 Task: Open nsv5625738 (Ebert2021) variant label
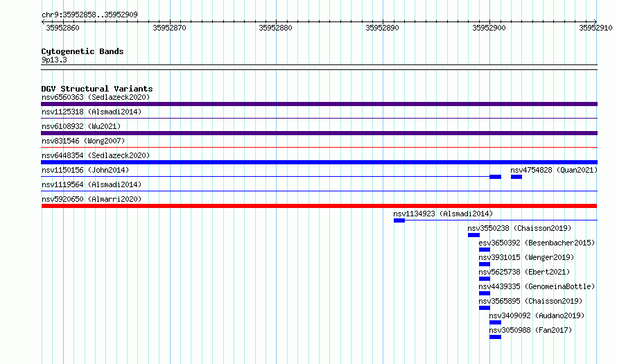pyautogui.click(x=524, y=272)
